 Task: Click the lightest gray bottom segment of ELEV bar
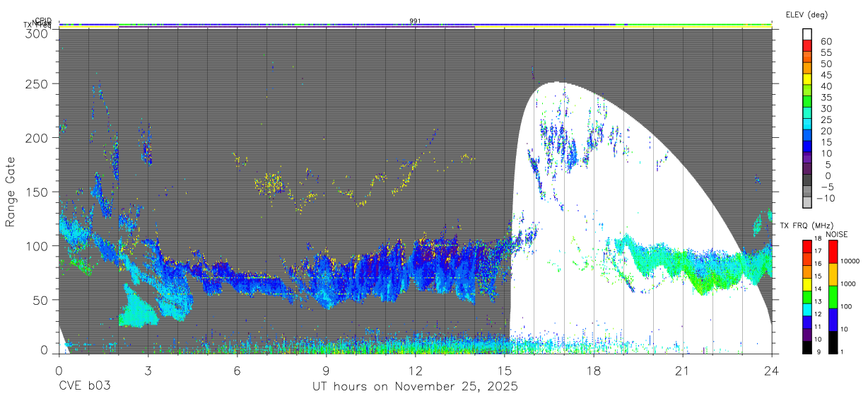point(808,202)
